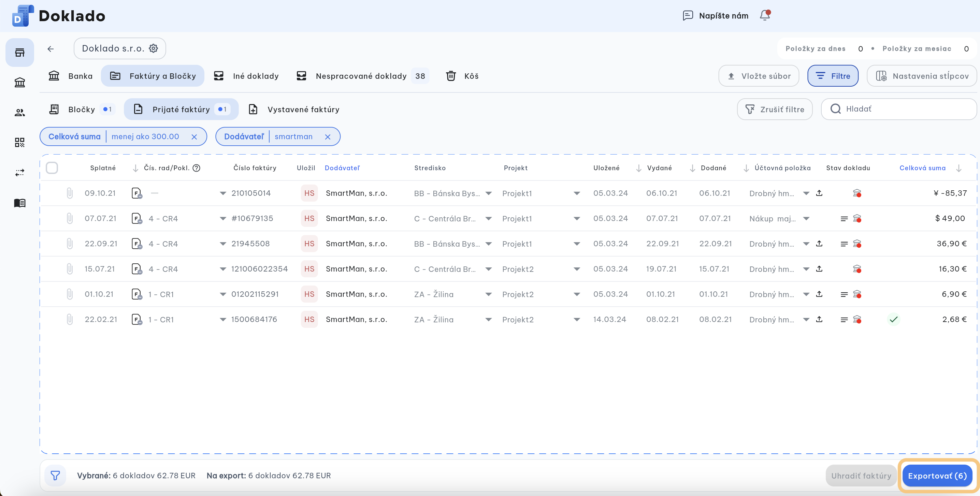The image size is (980, 496).
Task: Click the Vložte súbor upload button
Action: pos(759,76)
